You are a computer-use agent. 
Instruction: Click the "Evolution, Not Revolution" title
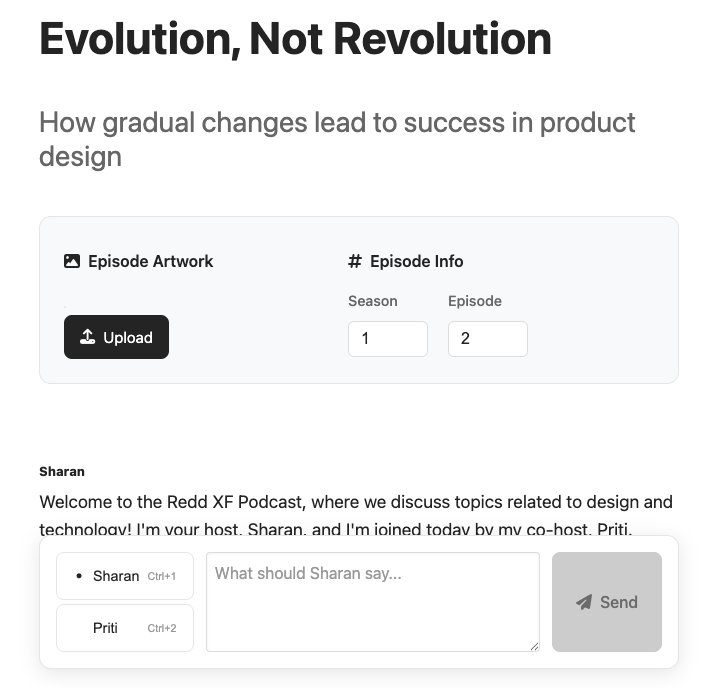coord(295,39)
